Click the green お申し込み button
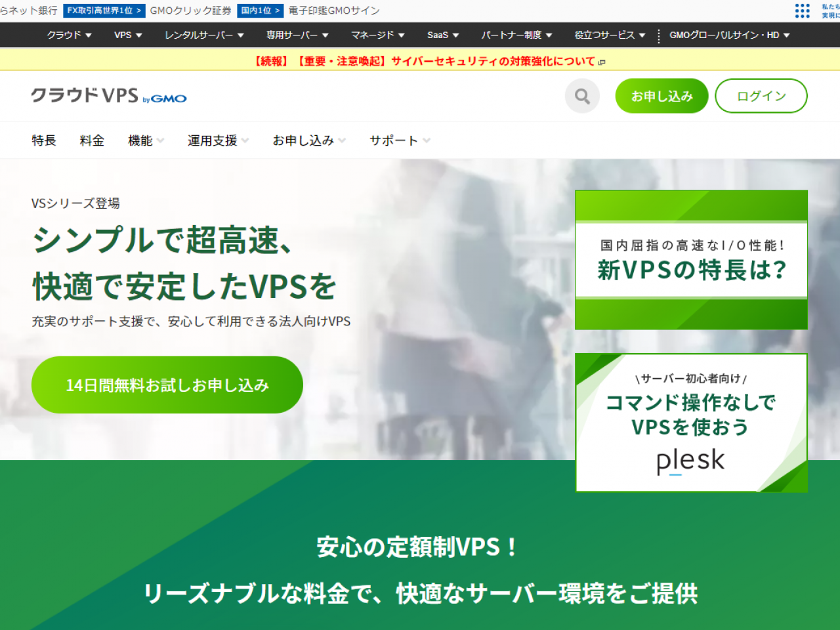Screen dimensions: 840x630 [661, 96]
